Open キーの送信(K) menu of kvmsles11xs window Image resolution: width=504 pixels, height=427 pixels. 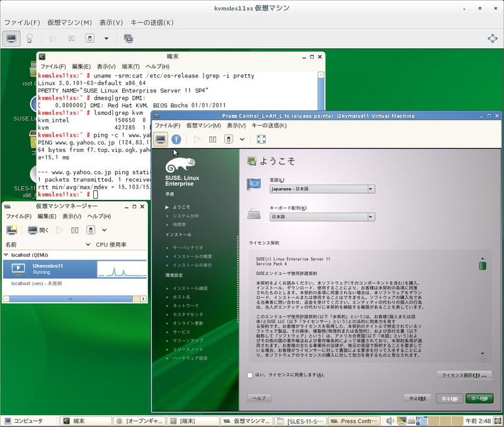(152, 23)
